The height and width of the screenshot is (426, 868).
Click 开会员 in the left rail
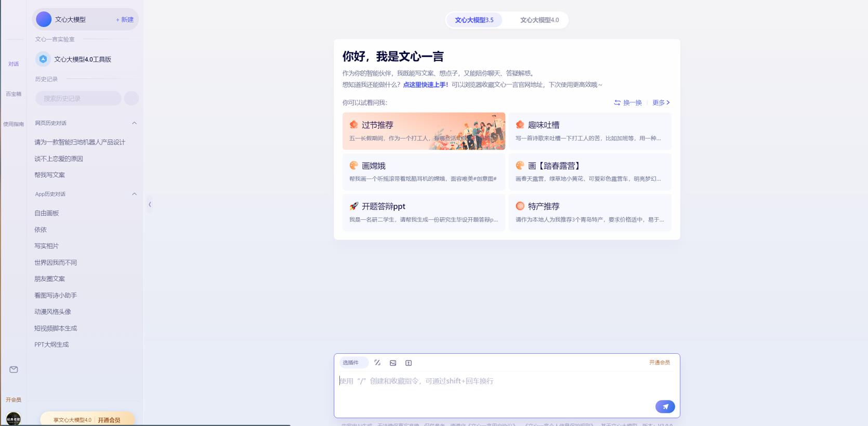coord(14,400)
